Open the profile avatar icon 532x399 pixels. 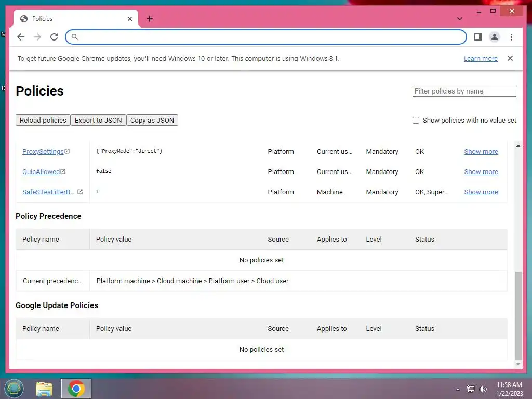tap(495, 37)
